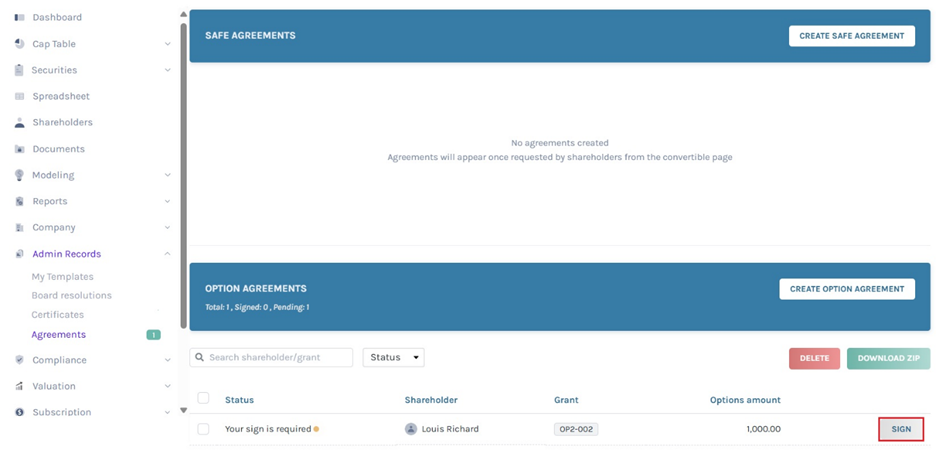Focus the Search shareholder/grant field
Image resolution: width=939 pixels, height=450 pixels.
coord(272,357)
